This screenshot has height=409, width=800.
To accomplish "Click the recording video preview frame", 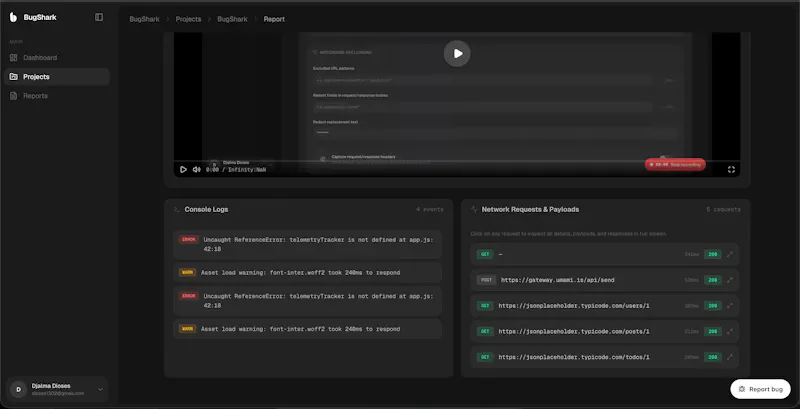I will [x=457, y=105].
